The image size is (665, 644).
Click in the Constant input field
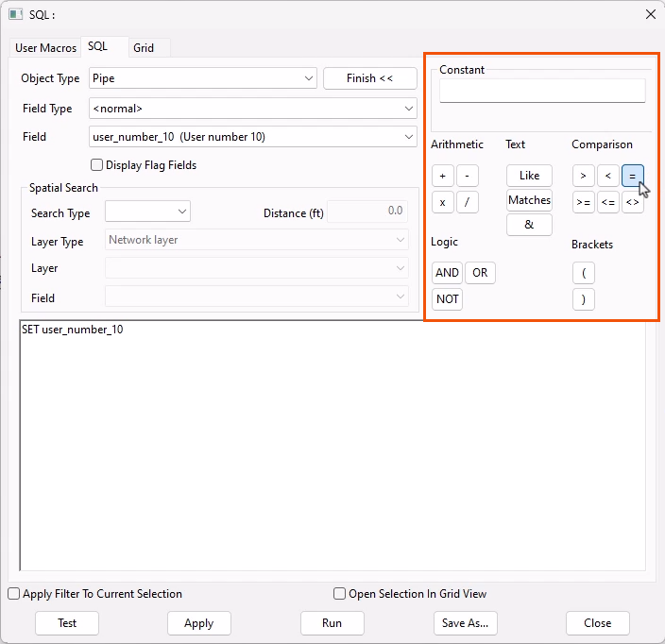542,91
